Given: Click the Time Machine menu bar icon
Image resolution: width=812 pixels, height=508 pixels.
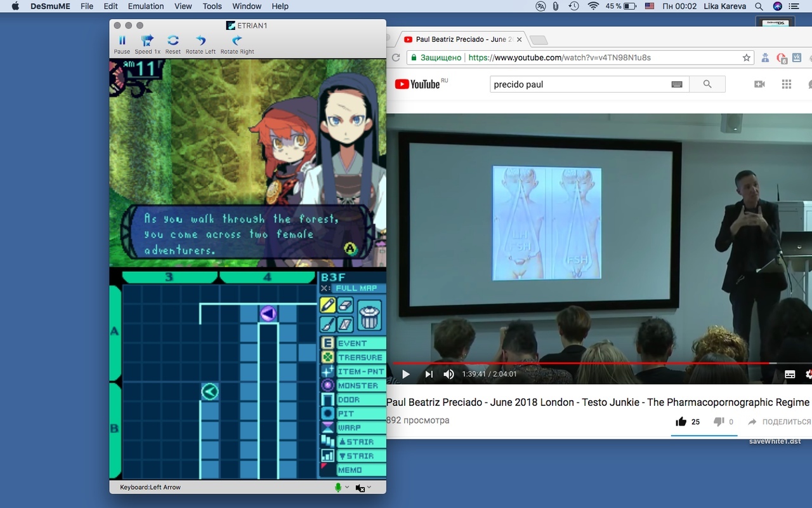Looking at the screenshot, I should pyautogui.click(x=573, y=6).
